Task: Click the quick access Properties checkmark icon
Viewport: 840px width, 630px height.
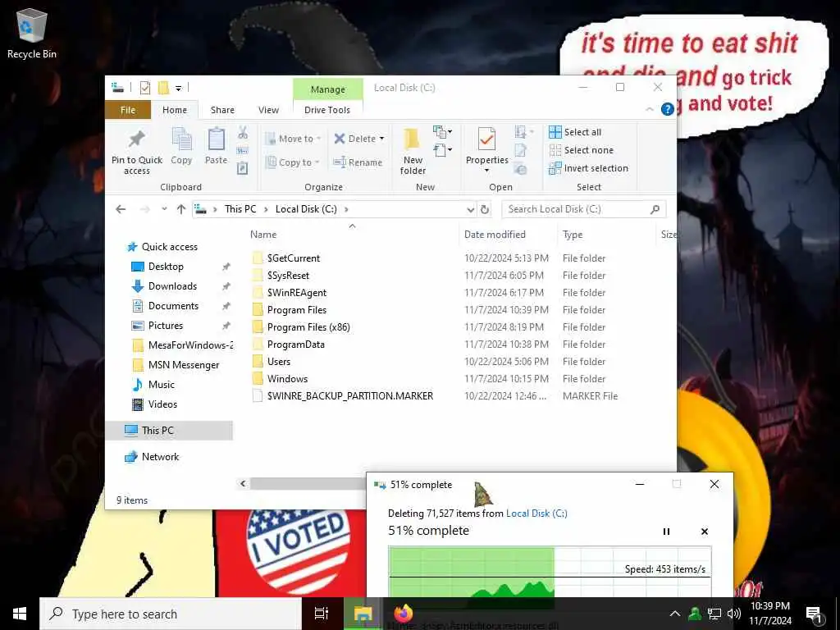Action: point(145,87)
